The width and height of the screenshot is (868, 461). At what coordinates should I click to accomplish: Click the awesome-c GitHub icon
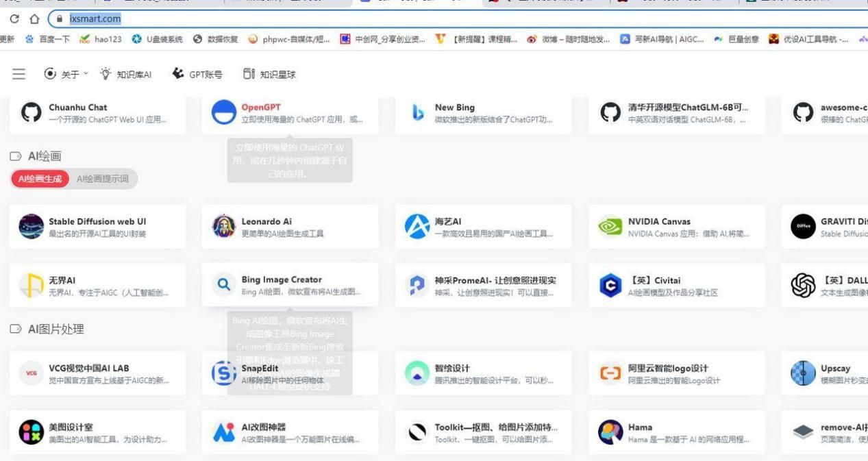tap(803, 113)
